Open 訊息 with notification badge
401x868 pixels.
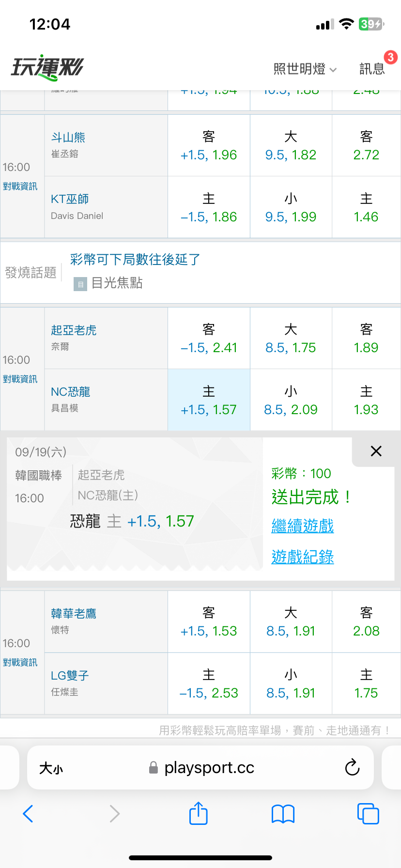[372, 69]
